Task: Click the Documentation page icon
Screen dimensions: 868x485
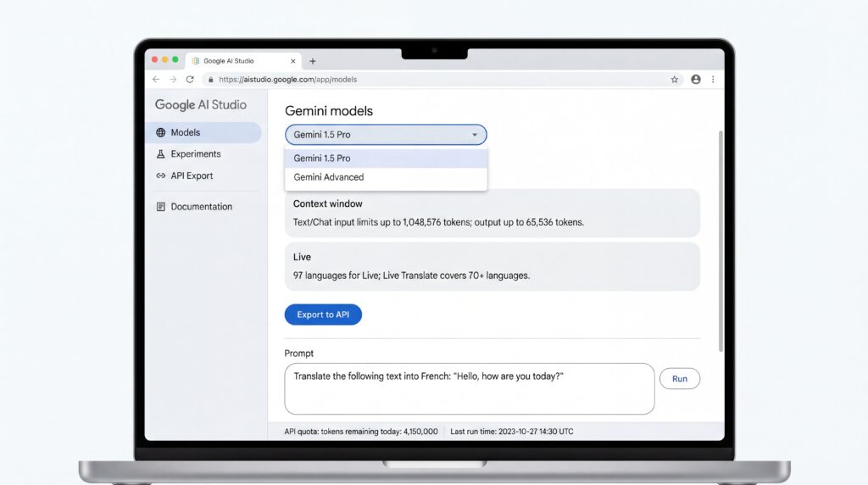Action: (160, 207)
